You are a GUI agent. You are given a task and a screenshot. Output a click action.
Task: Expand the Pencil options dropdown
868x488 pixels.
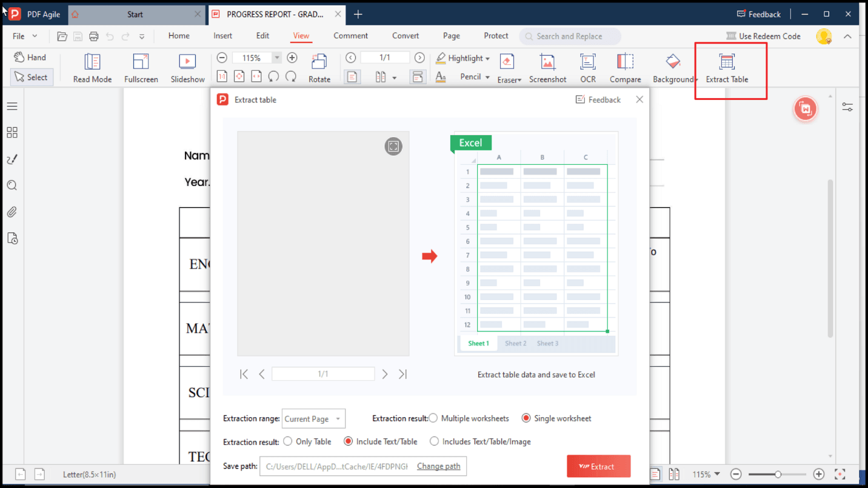487,77
